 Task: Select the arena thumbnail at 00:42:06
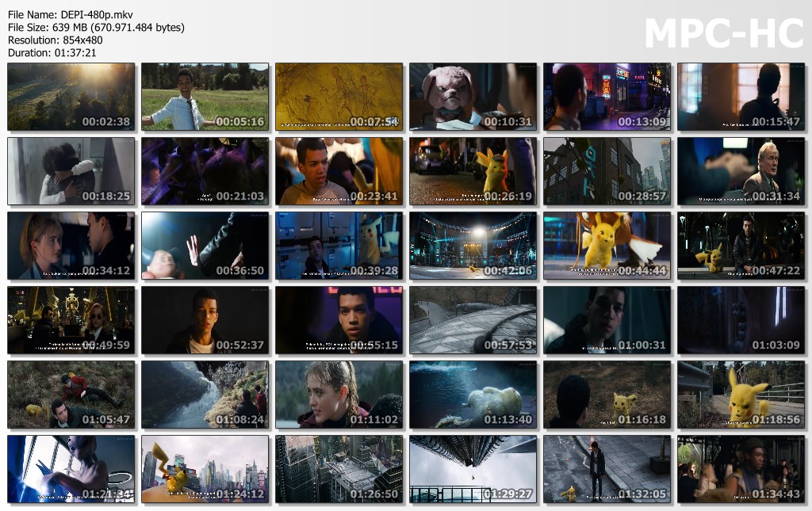[473, 246]
